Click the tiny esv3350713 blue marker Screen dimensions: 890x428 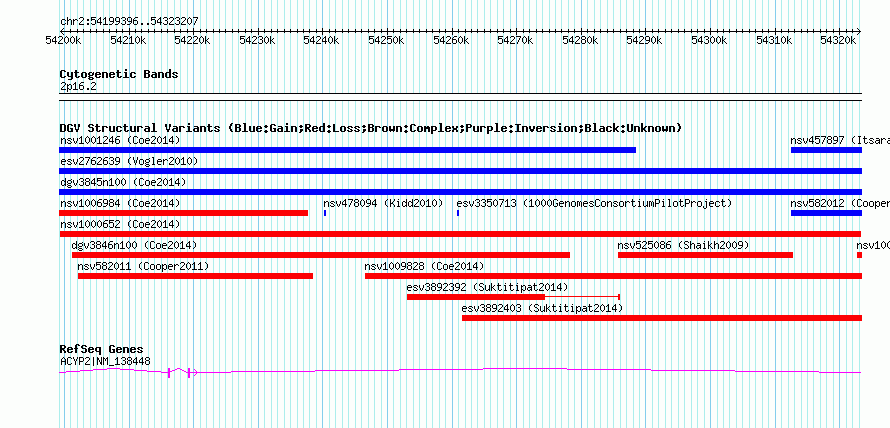coord(457,213)
